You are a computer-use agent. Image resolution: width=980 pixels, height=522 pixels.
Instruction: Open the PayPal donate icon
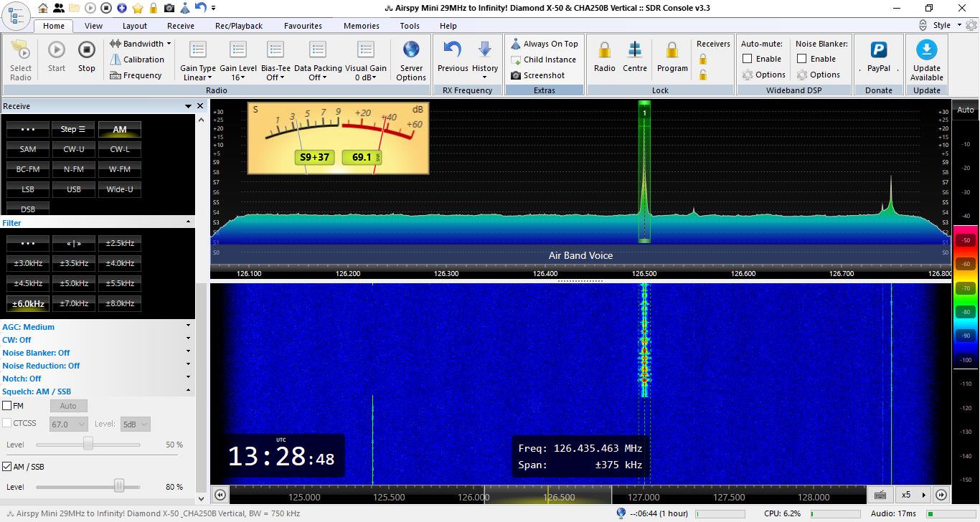pos(878,50)
